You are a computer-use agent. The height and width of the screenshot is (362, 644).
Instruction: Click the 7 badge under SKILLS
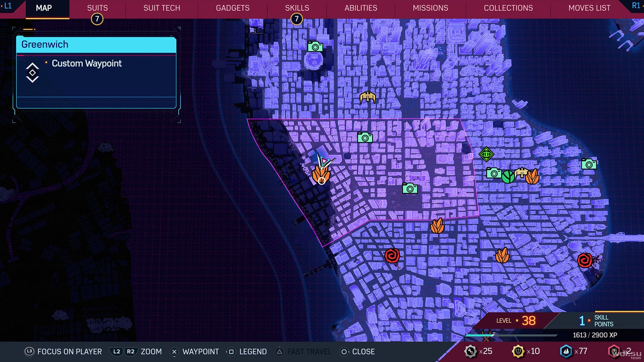pos(297,19)
